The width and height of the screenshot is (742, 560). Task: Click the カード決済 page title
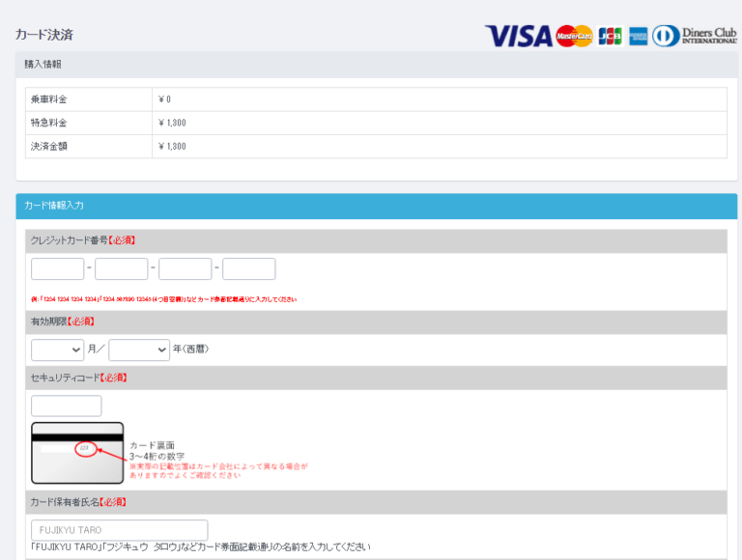[x=43, y=35]
